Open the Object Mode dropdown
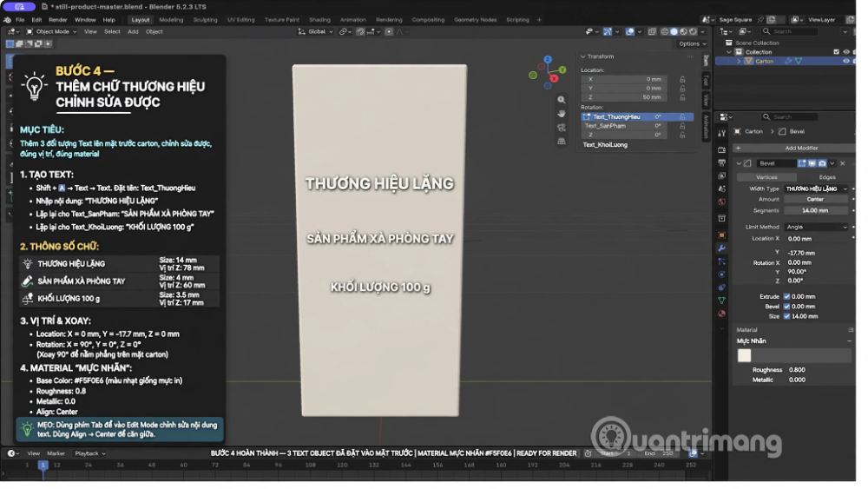 click(52, 31)
